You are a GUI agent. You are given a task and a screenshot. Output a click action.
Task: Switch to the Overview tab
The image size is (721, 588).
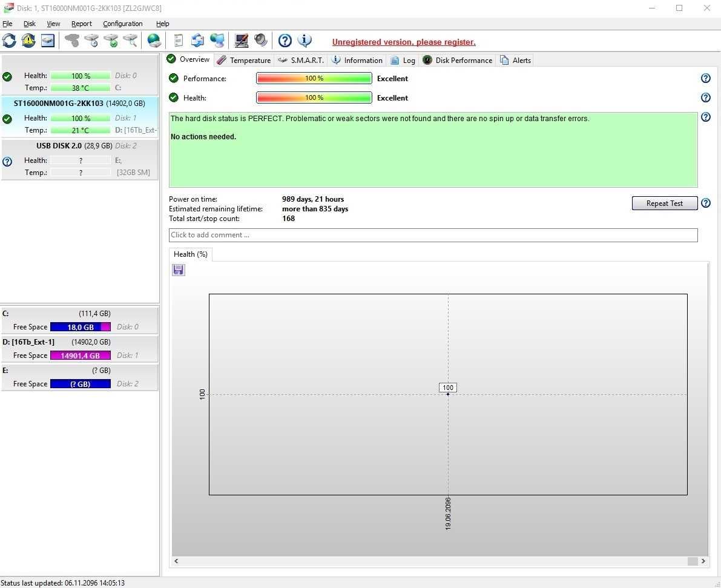point(188,59)
